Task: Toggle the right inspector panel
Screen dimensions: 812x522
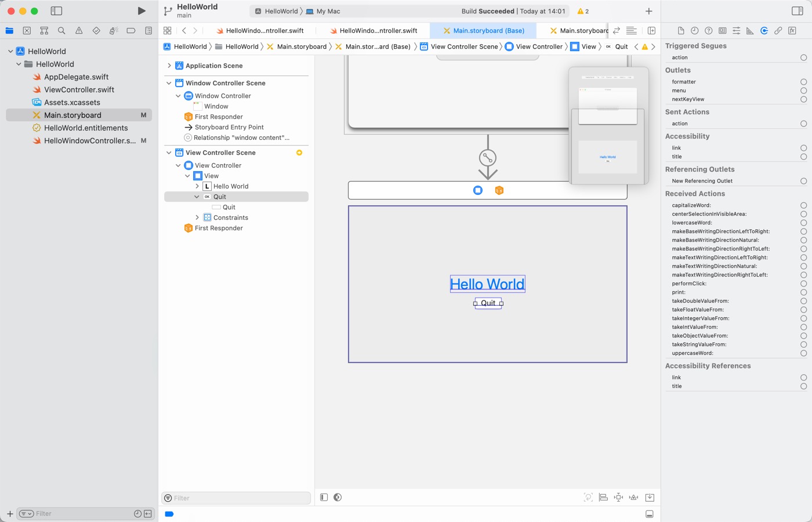Action: click(x=797, y=11)
